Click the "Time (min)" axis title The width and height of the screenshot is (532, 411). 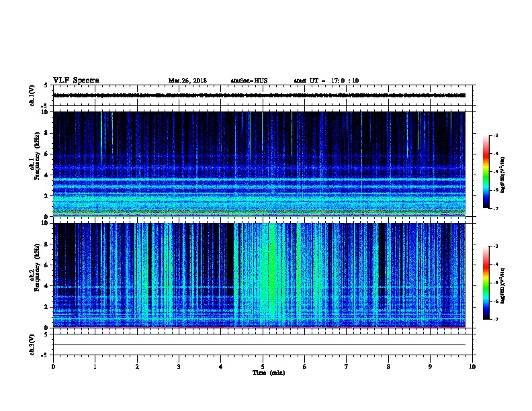269,373
